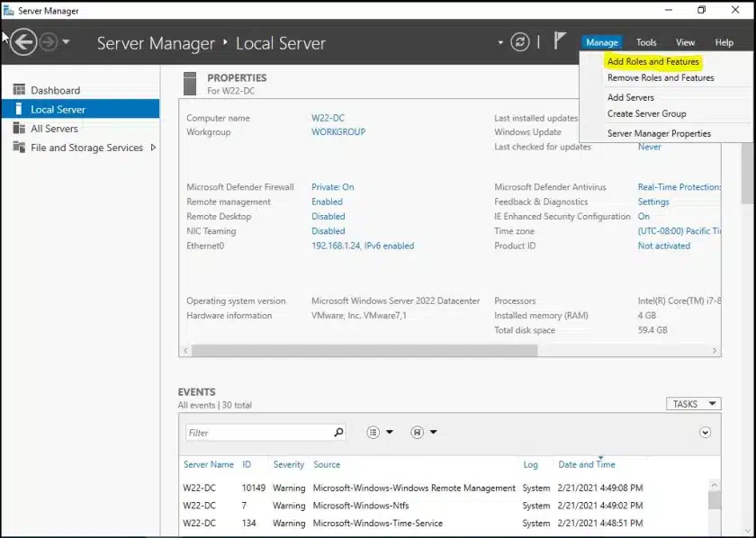Image resolution: width=756 pixels, height=538 pixels.
Task: Click the refresh icon in header
Action: tap(519, 42)
